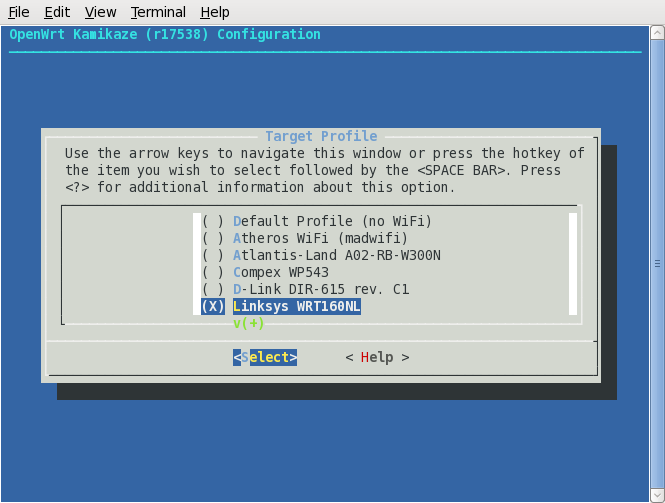Click the terminal scrollbar up arrow
The width and height of the screenshot is (665, 503).
657,33
